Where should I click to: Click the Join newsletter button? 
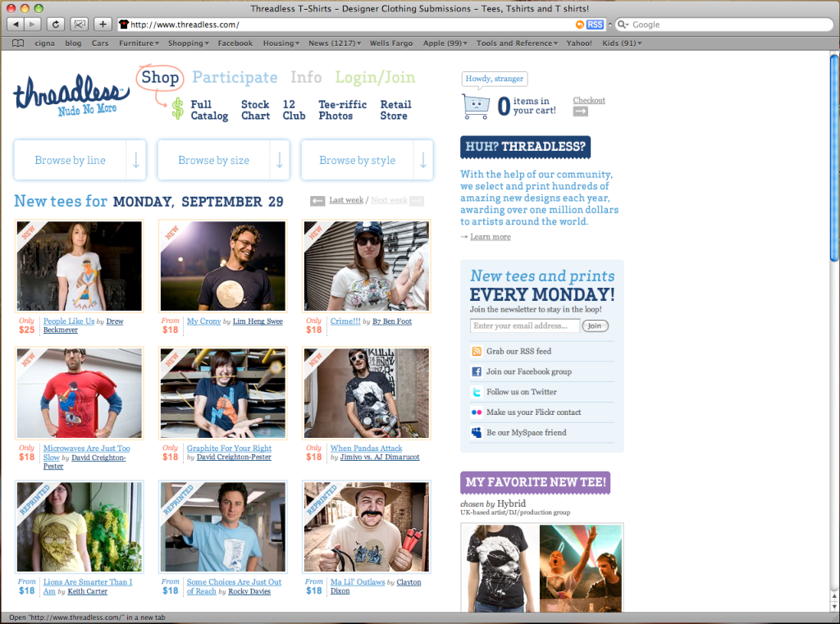[595, 326]
